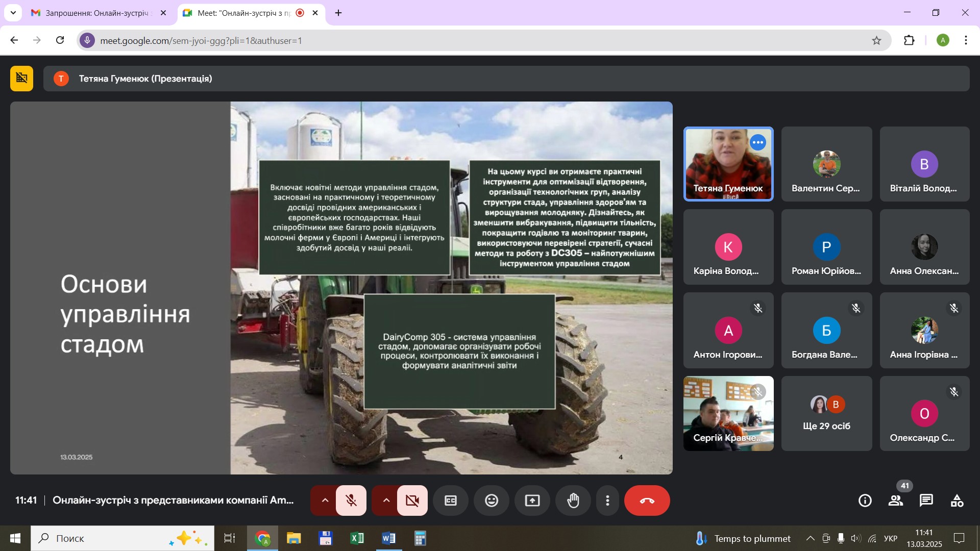Open the in-call chat panel
Viewport: 980px width, 551px height.
(926, 500)
